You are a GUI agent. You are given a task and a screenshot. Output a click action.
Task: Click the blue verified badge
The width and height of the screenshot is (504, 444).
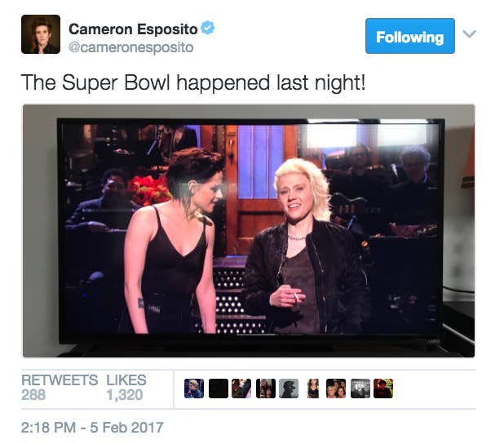(x=207, y=28)
